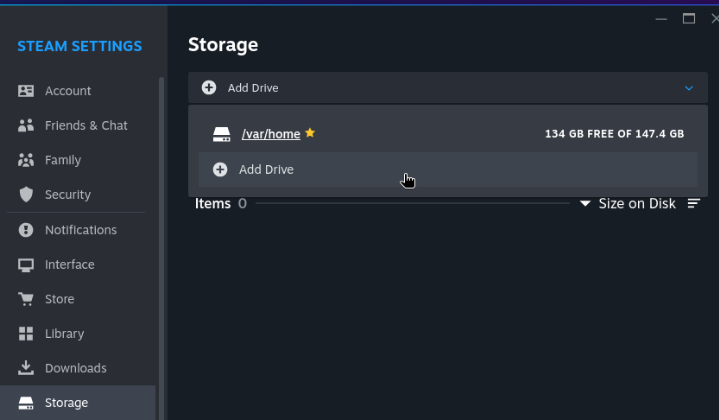This screenshot has width=719, height=420.
Task: Choose Add Drive in the dropdown list
Action: coord(266,170)
